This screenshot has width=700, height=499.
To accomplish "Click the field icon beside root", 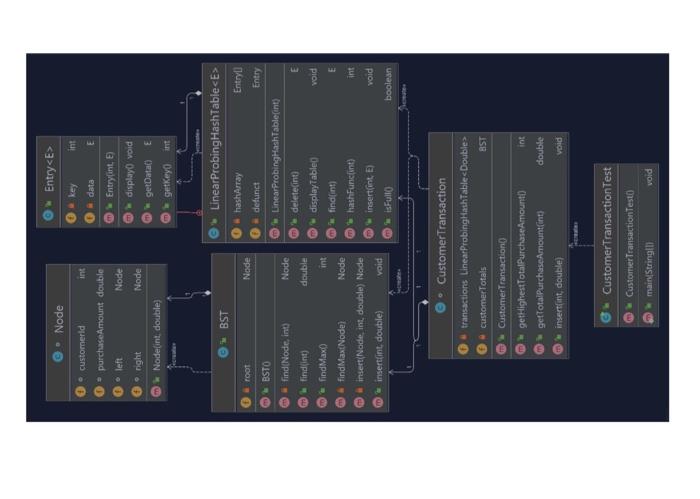I will click(246, 402).
